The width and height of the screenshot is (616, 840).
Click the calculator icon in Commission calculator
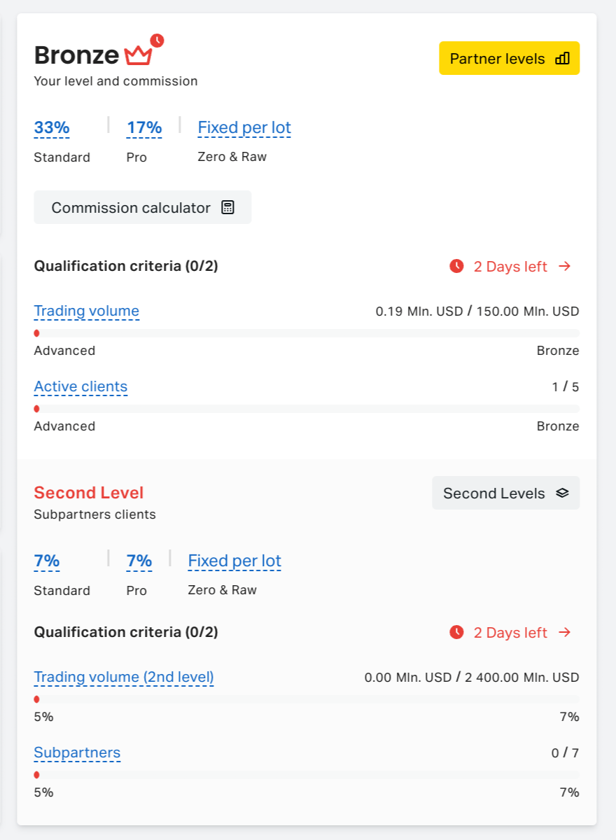pos(227,207)
